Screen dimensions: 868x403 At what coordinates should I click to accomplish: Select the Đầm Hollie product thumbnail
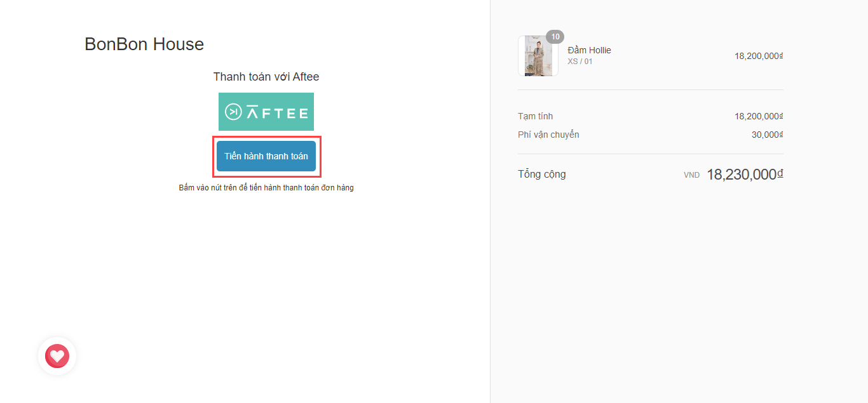[x=538, y=56]
